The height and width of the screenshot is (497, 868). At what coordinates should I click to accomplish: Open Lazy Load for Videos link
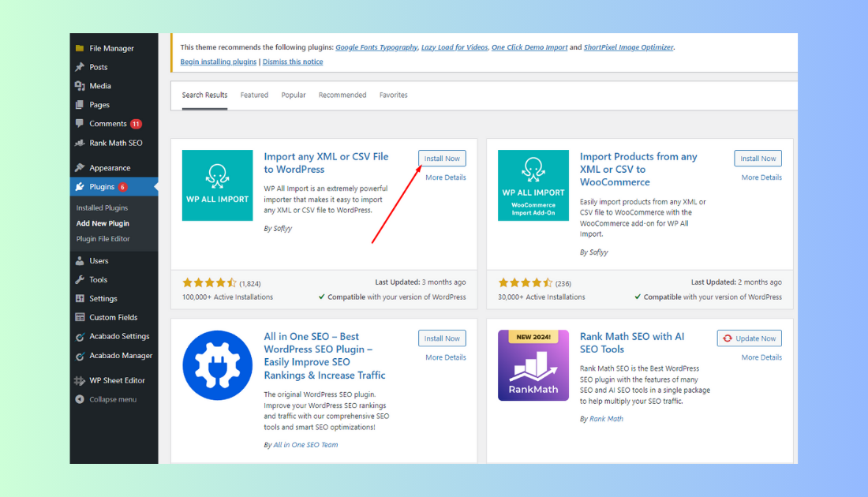[455, 47]
